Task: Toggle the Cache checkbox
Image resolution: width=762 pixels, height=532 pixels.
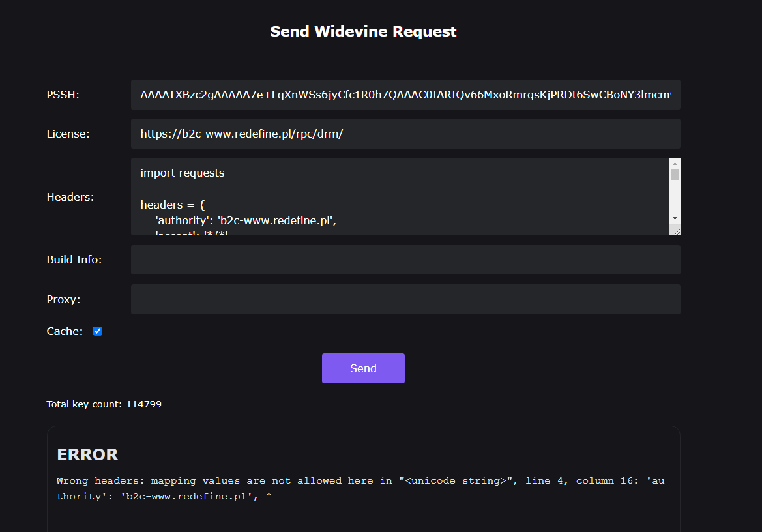Action: click(x=98, y=331)
